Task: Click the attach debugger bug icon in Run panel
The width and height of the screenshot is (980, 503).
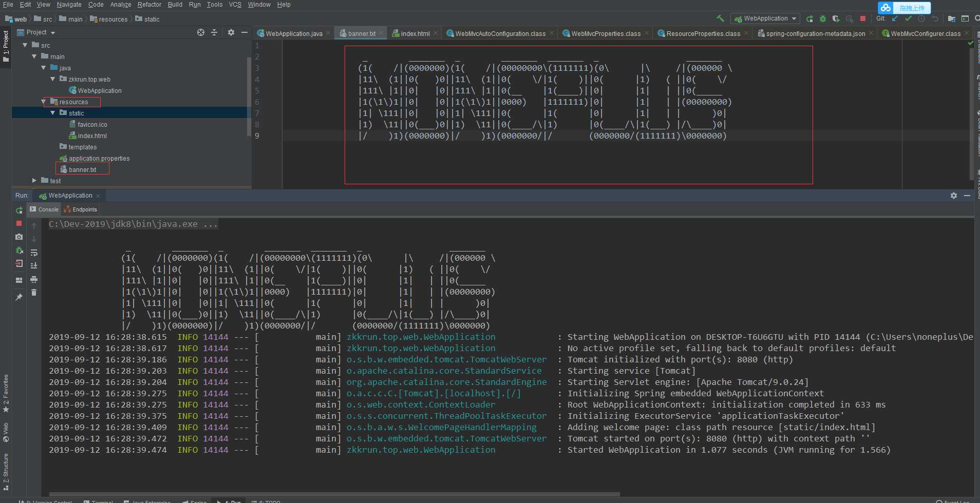Action: pos(19,250)
